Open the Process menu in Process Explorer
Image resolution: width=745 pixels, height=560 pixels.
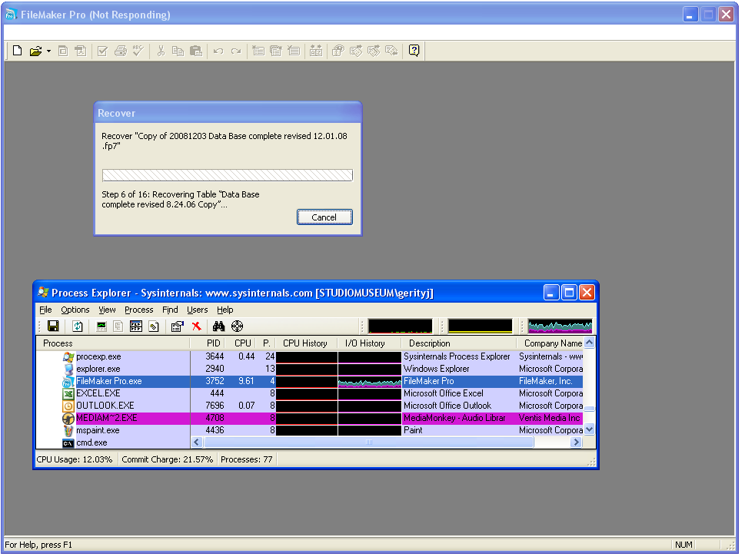pyautogui.click(x=138, y=310)
